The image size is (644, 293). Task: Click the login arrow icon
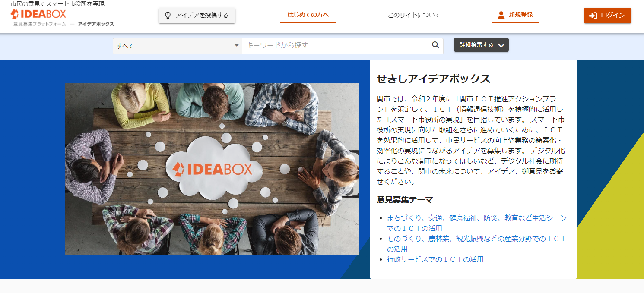pos(593,16)
